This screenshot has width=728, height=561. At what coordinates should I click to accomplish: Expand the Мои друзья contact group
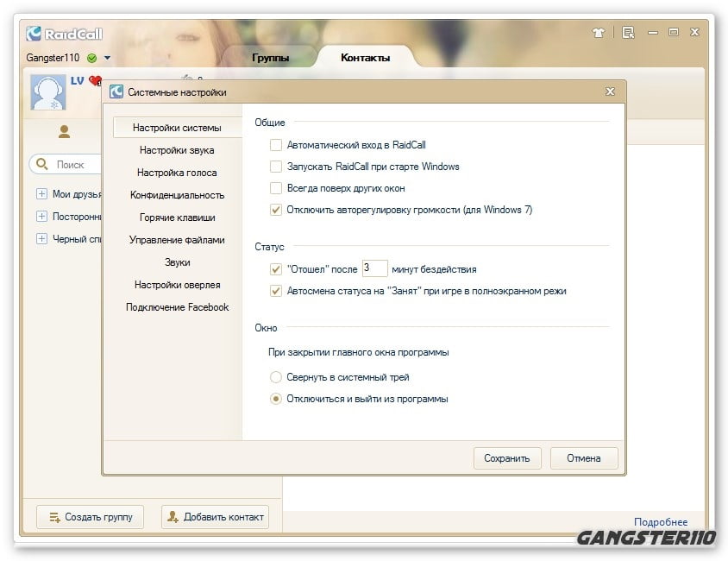41,194
